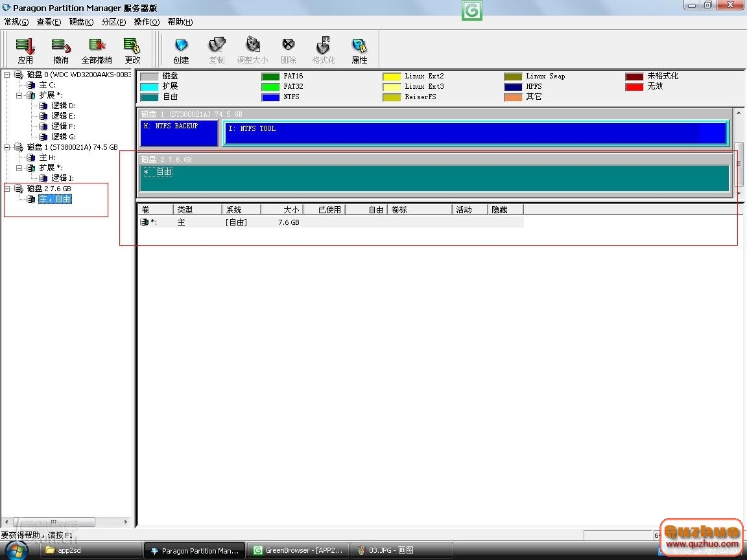Select 主 H: under 磁盘 1
This screenshot has width=747, height=560.
coord(47,157)
